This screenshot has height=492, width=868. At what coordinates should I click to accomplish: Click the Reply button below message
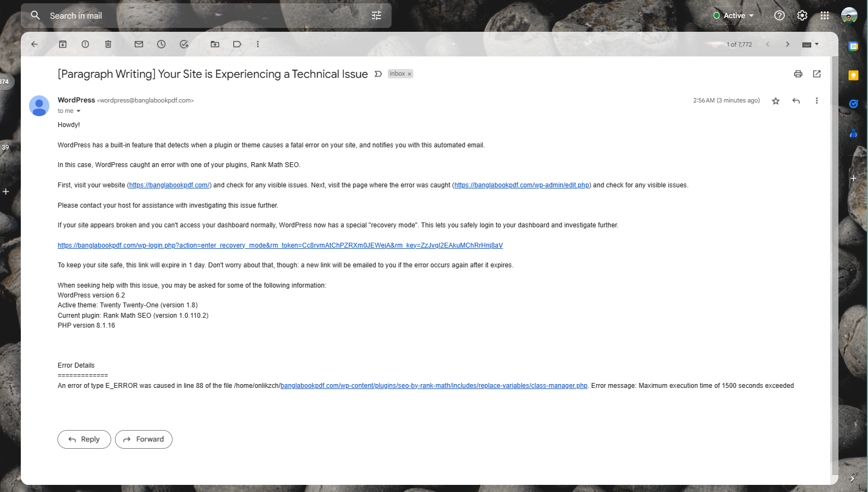(84, 439)
